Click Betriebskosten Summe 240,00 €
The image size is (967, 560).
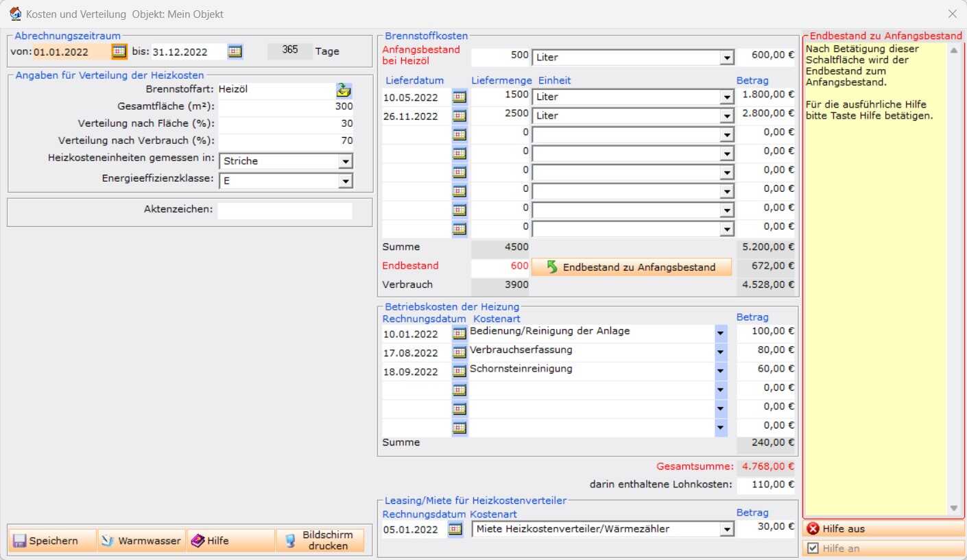766,443
